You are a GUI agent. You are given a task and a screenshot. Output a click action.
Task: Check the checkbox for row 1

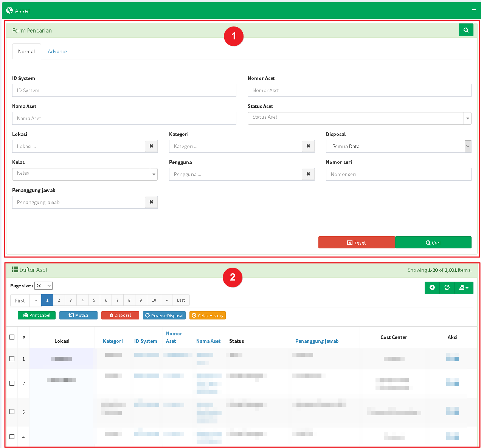click(12, 359)
